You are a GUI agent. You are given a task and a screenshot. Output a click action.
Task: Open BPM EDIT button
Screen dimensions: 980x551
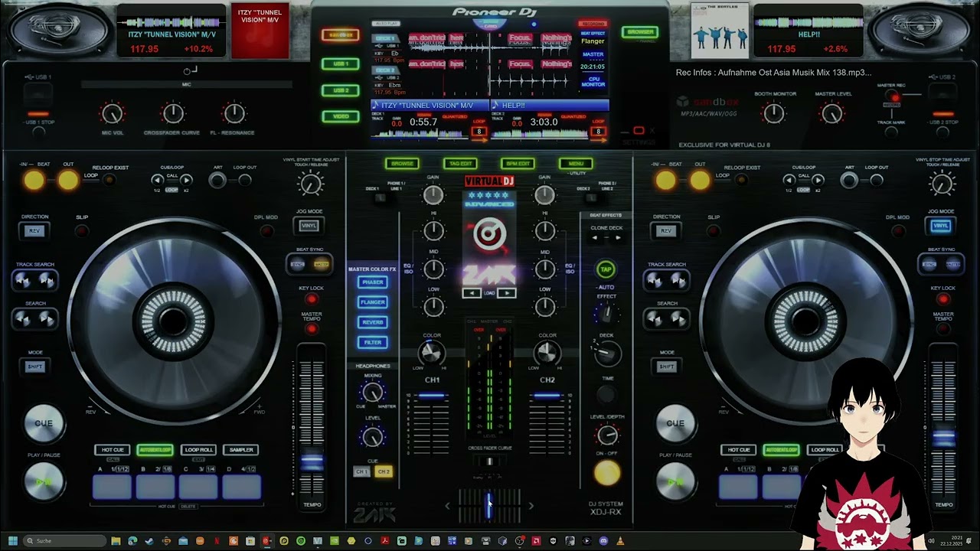518,163
